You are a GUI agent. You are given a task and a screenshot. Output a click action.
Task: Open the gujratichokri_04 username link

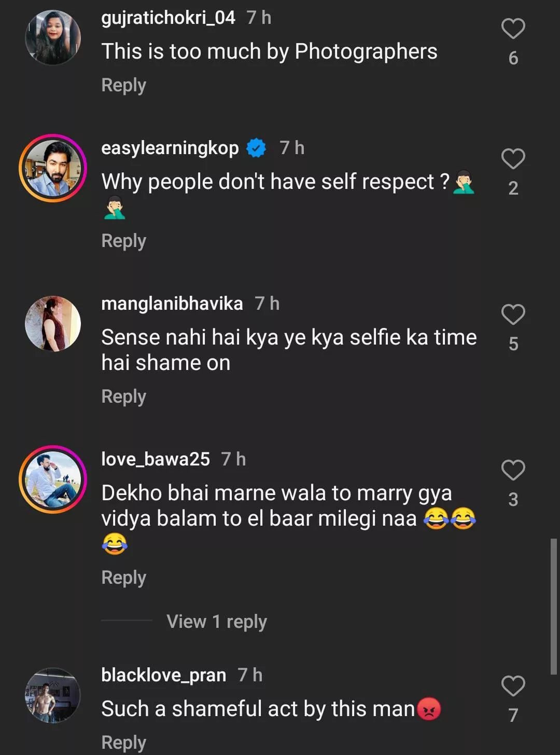168,18
